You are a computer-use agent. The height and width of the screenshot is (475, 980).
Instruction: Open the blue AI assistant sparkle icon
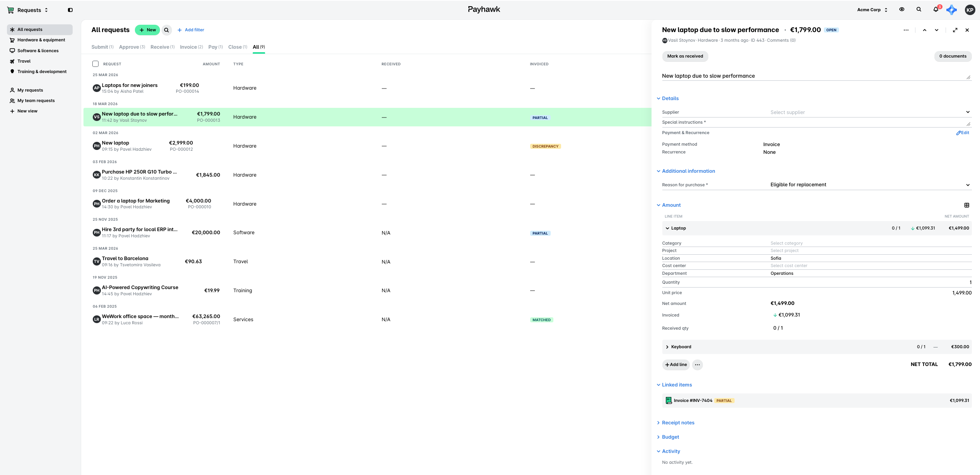tap(952, 10)
